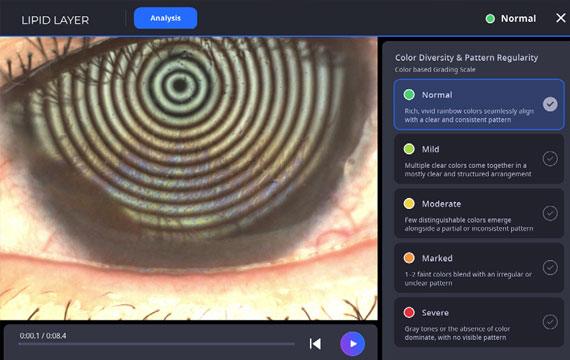
Task: Open the Analysis tab
Action: pos(165,18)
